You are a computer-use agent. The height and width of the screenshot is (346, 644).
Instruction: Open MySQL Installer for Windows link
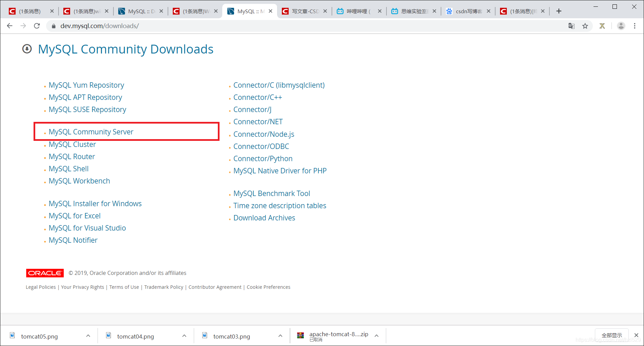tap(95, 203)
